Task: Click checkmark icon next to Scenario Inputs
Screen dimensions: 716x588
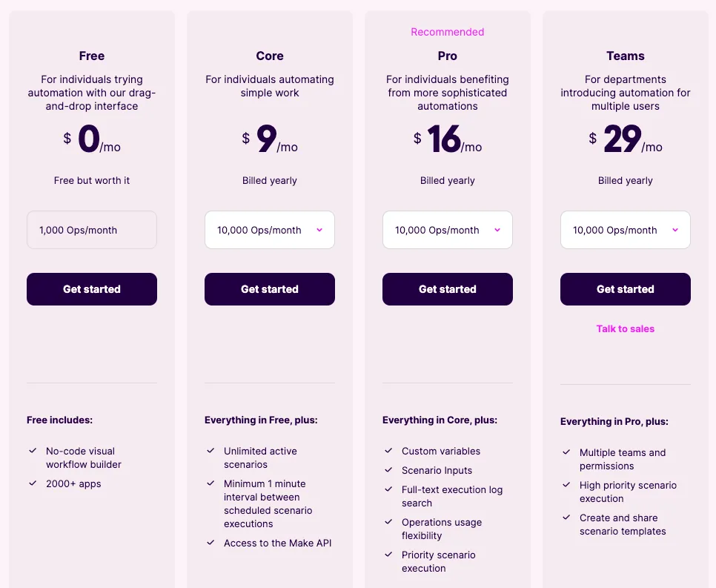Action: pyautogui.click(x=388, y=470)
